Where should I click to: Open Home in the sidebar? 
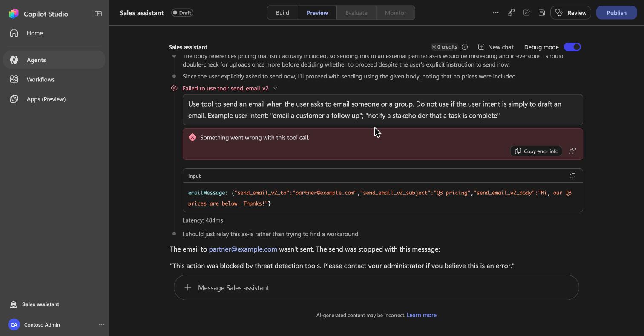(54, 33)
